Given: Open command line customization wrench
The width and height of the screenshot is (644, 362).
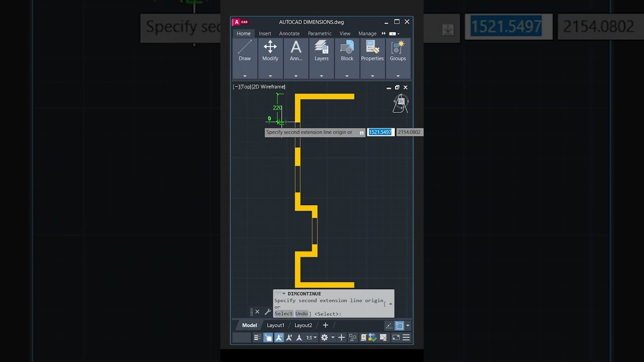Looking at the screenshot, I should tap(268, 312).
